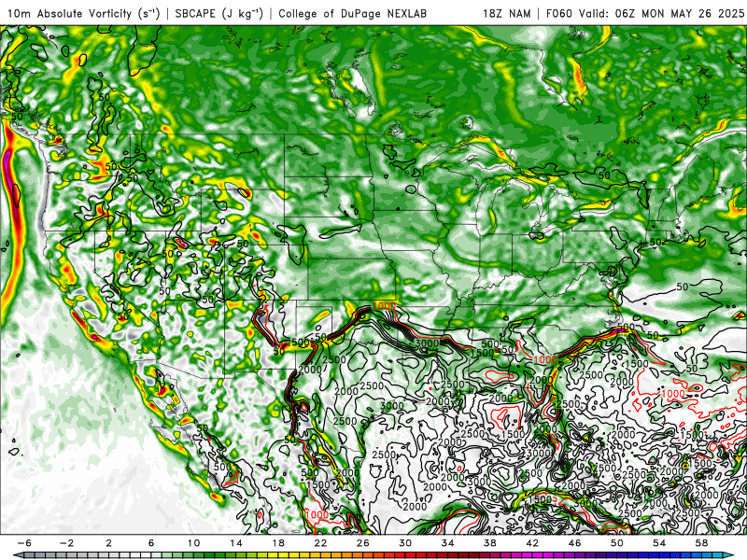747x560 pixels.
Task: Click the color scale value 38
Action: coord(490,543)
